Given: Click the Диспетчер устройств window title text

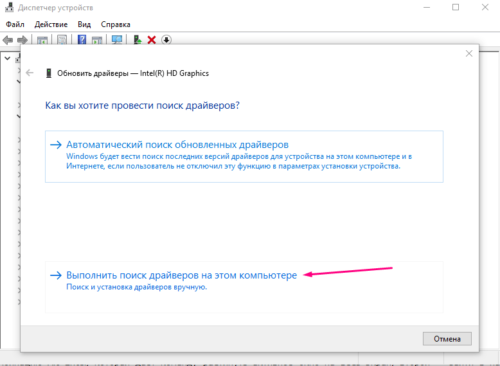Looking at the screenshot, I should 55,8.
